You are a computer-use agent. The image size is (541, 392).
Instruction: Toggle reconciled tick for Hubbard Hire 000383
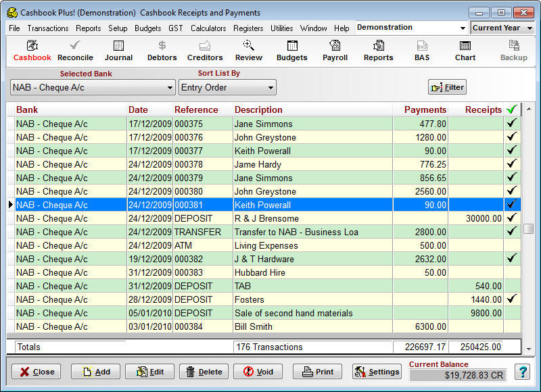coord(512,272)
